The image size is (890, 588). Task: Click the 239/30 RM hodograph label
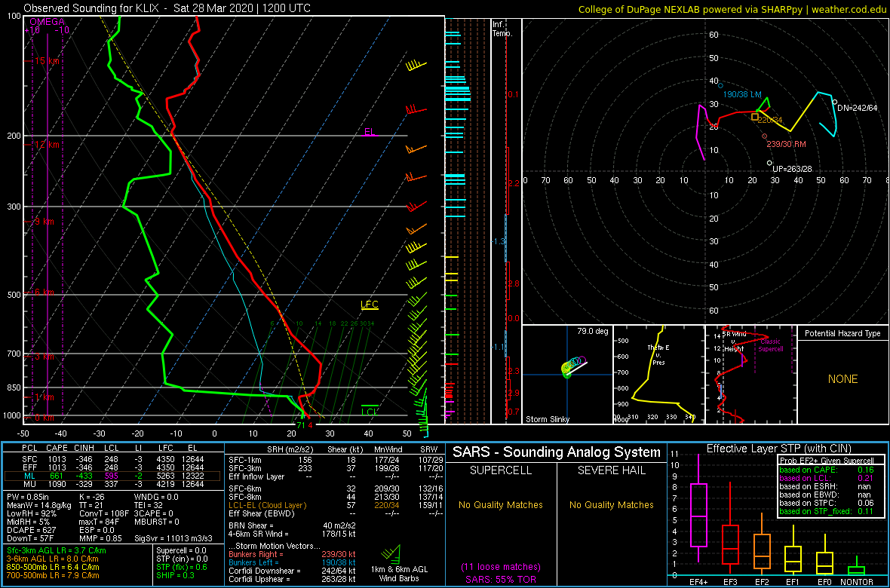786,144
